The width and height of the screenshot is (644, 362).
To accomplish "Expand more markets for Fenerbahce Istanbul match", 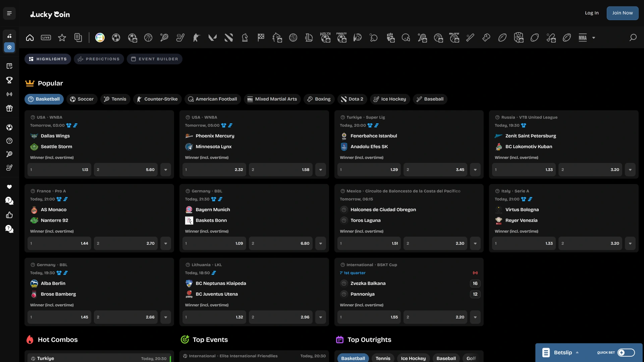I will click(x=475, y=170).
